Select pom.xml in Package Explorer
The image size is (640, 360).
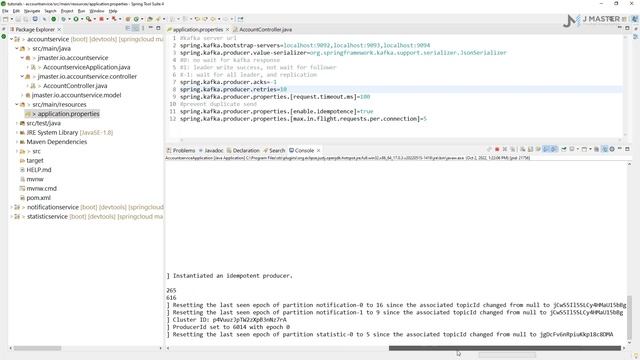(38, 198)
